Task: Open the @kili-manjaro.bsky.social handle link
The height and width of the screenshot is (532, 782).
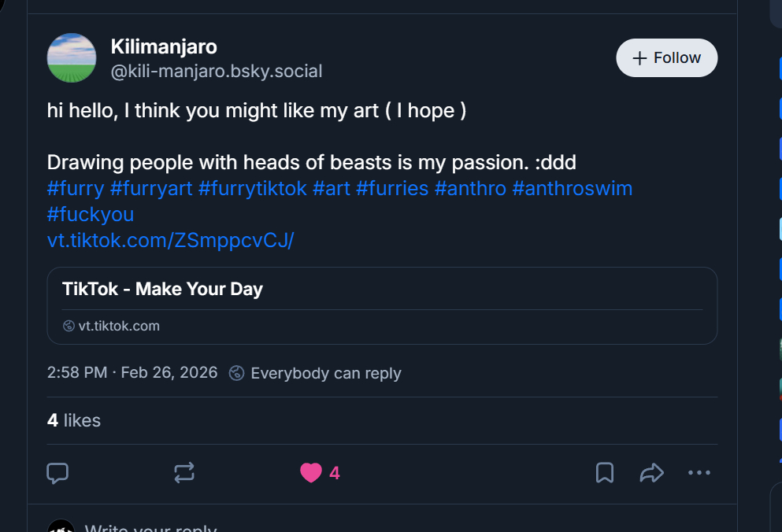Action: click(216, 72)
